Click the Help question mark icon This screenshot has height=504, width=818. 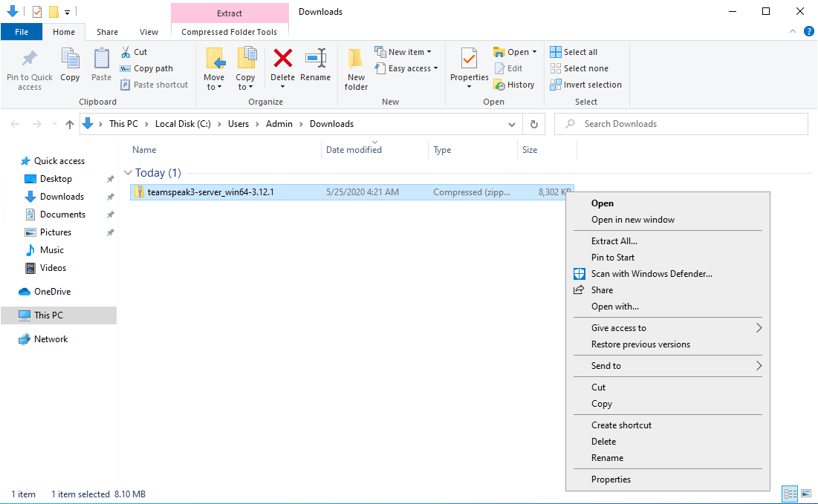[x=808, y=31]
